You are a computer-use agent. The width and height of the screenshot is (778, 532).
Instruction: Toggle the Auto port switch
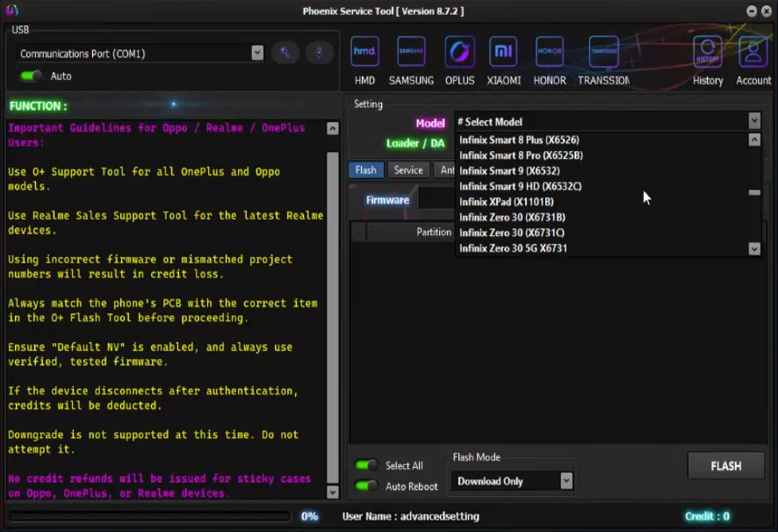32,75
